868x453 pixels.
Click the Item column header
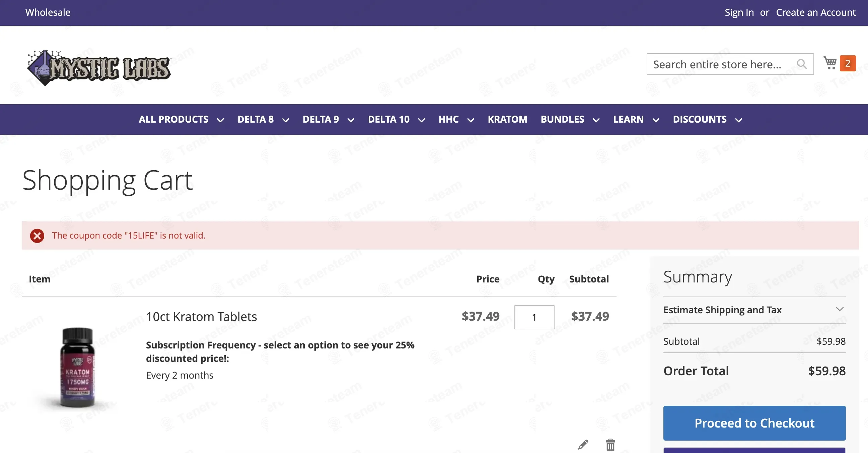(40, 279)
